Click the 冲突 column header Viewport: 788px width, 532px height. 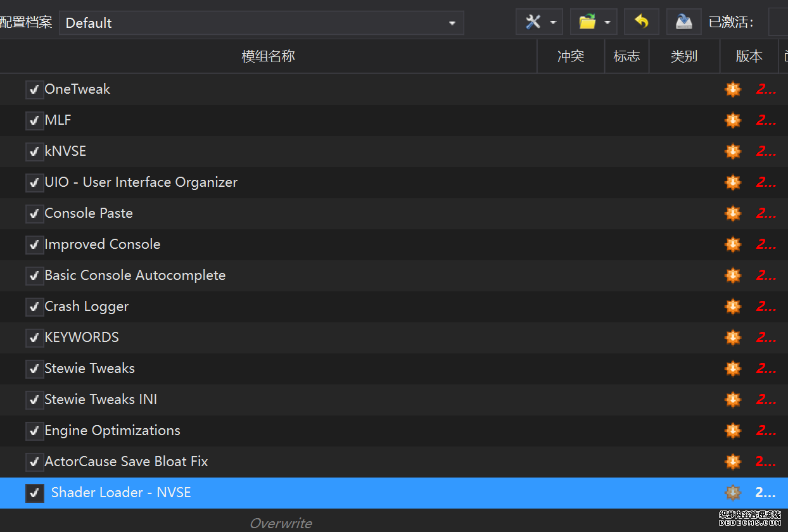pyautogui.click(x=570, y=56)
